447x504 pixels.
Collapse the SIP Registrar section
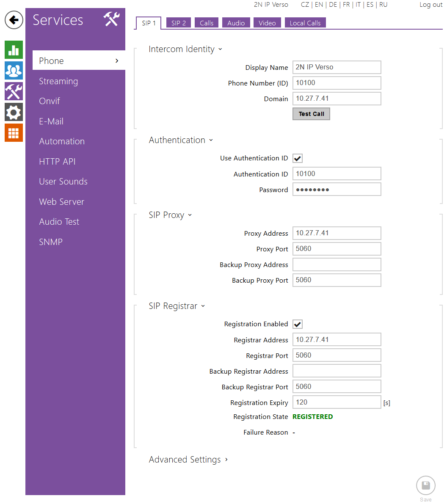(x=177, y=306)
